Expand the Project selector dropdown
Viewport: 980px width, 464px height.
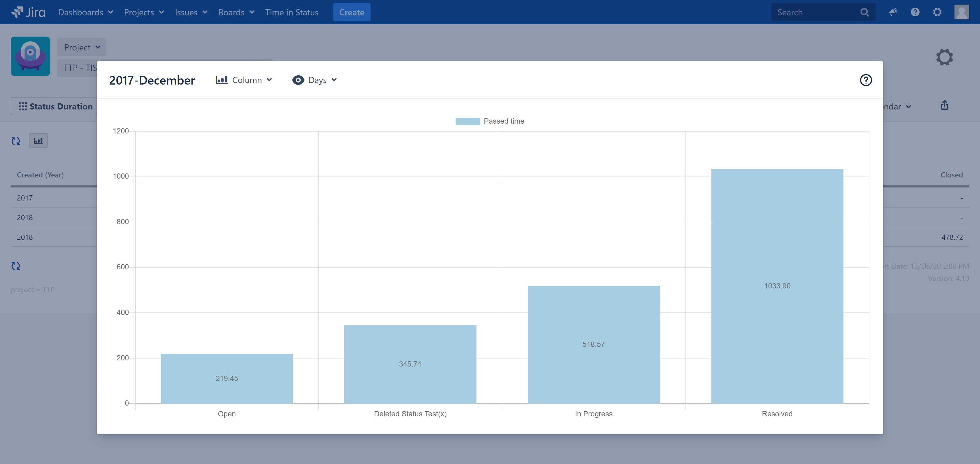pos(82,47)
